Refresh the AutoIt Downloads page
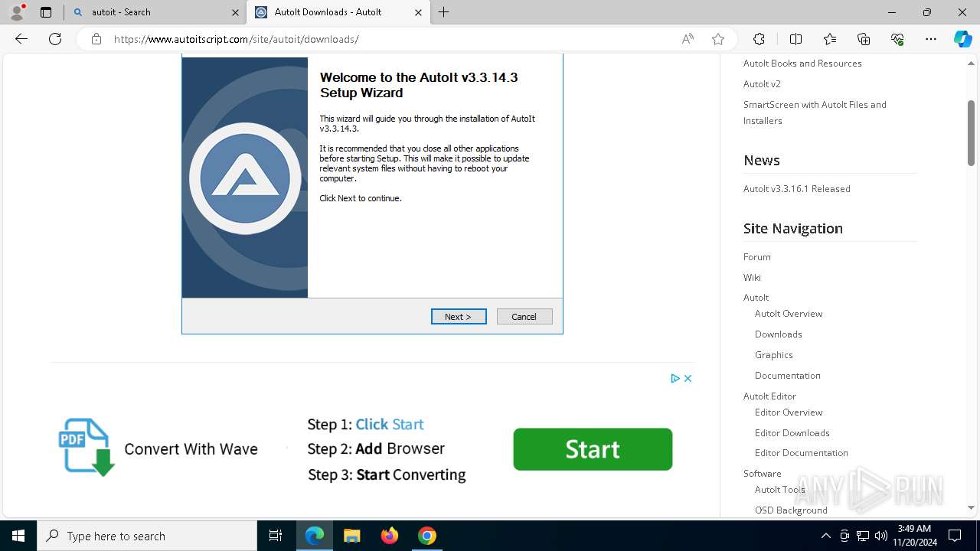Image resolution: width=980 pixels, height=551 pixels. 55,39
